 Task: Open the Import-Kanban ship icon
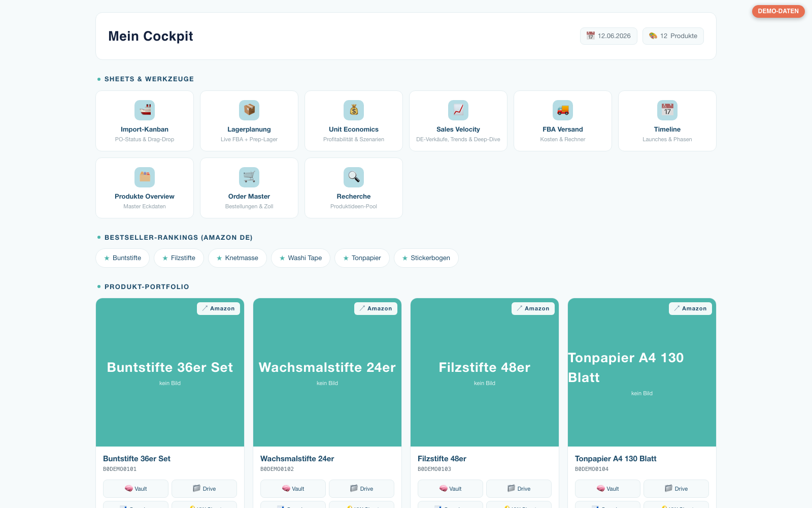coord(145,110)
